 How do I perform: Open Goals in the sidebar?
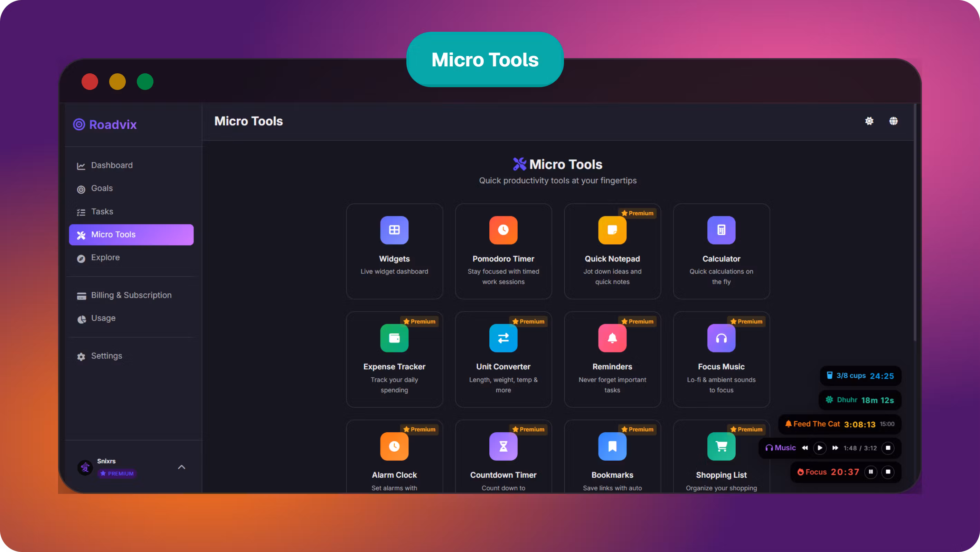[x=131, y=188]
